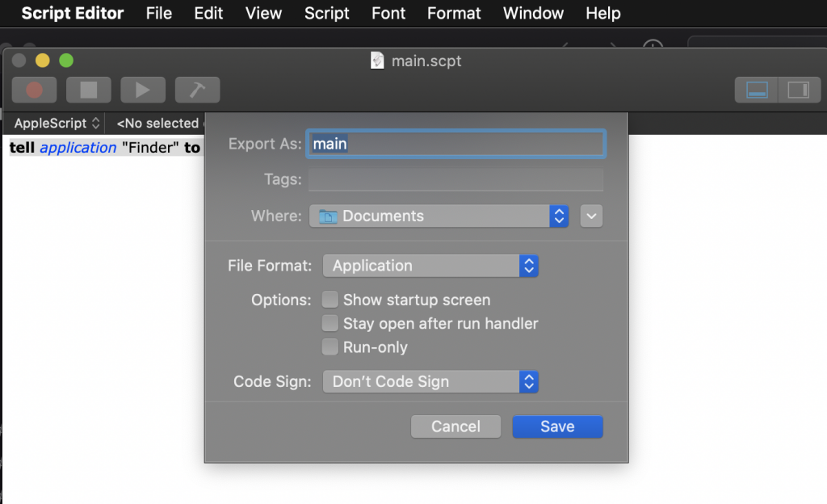Click the script text line in editor

click(x=104, y=148)
